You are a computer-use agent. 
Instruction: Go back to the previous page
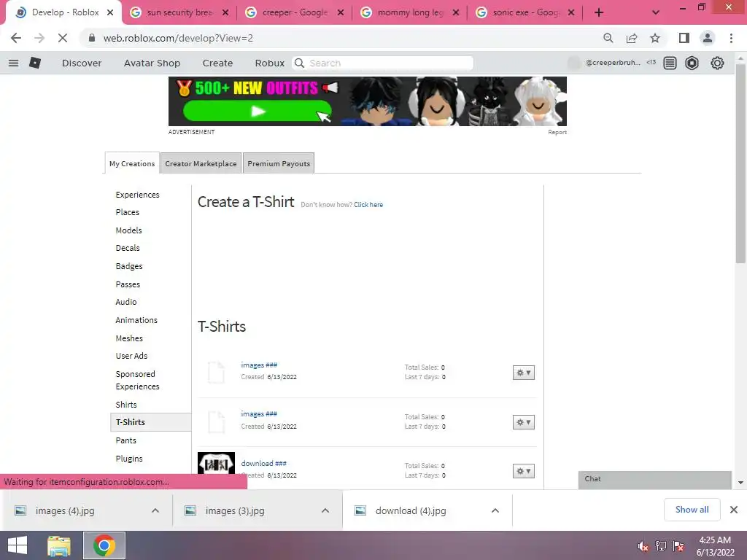click(16, 38)
